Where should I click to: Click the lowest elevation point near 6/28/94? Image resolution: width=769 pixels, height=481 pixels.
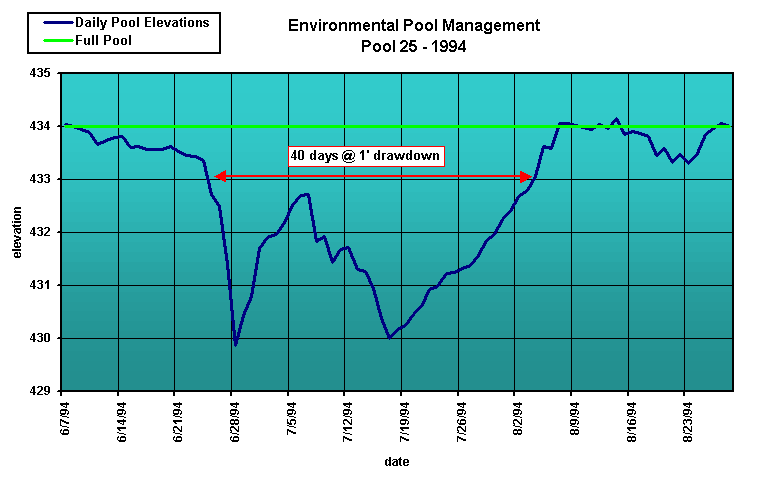236,345
